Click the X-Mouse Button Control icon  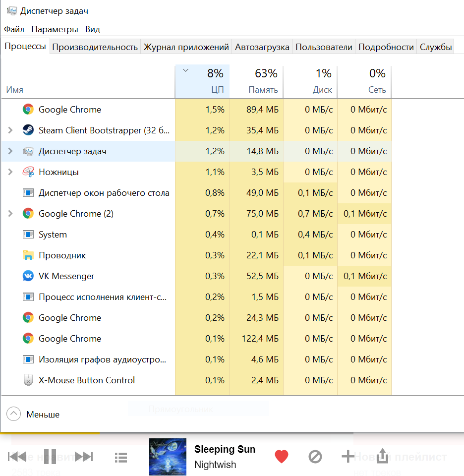click(x=28, y=380)
